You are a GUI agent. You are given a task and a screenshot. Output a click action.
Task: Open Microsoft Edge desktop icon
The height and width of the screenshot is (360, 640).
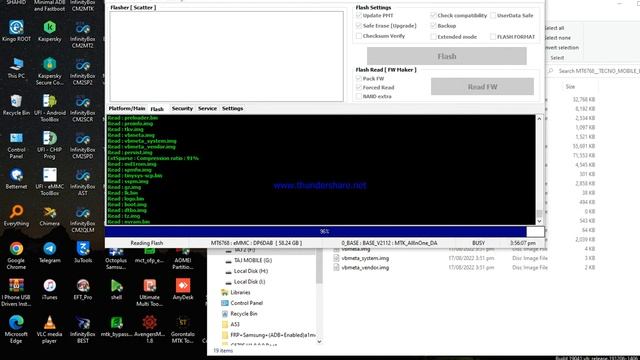[x=16, y=329]
